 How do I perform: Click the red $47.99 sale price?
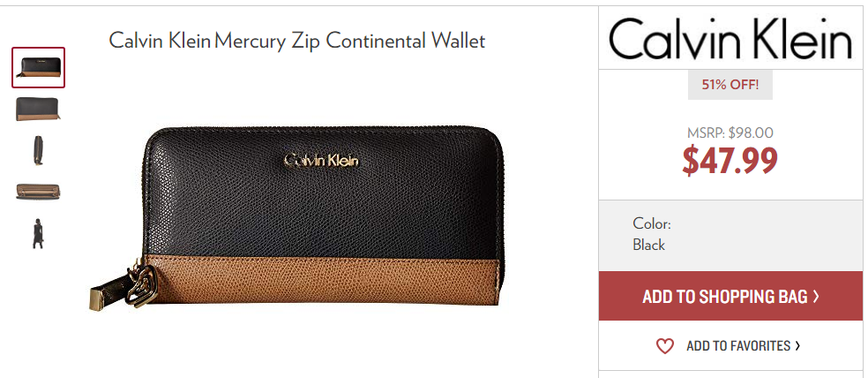(x=730, y=160)
